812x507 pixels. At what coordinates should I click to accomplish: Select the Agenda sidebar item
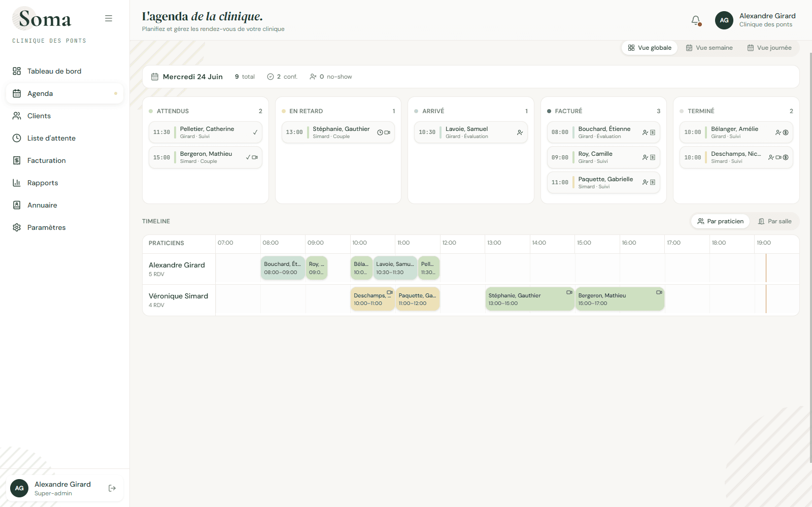click(x=64, y=93)
